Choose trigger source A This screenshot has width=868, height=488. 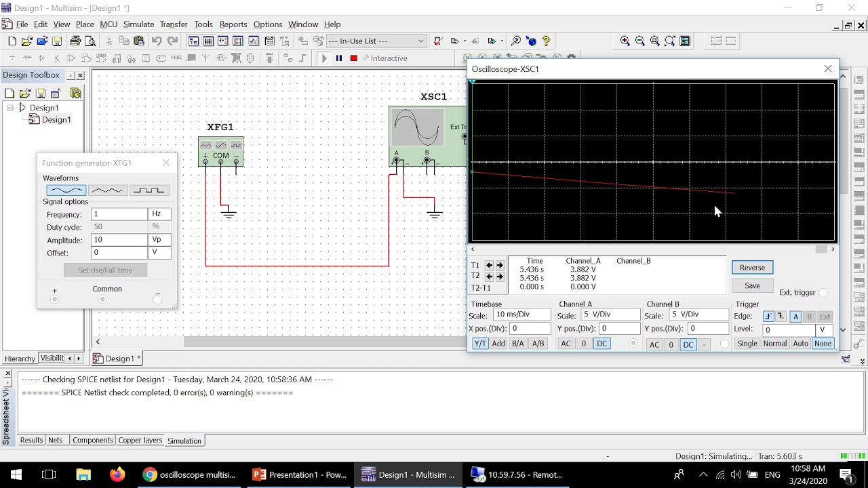796,317
